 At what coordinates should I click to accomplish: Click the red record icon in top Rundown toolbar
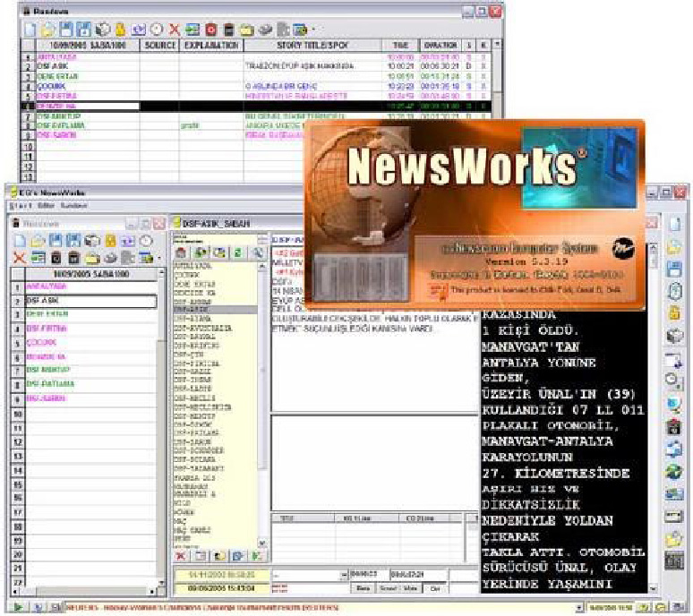(210, 30)
